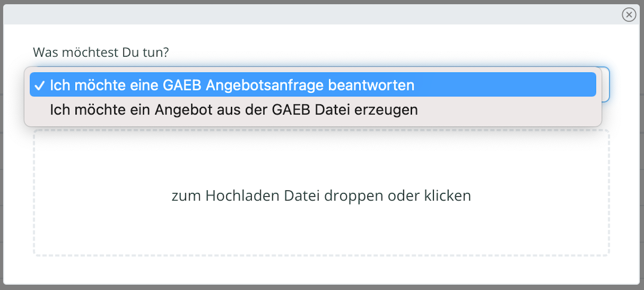Click the select field edge behind the dropdown list
Viewport: 644px width, 290px height.
[605, 84]
